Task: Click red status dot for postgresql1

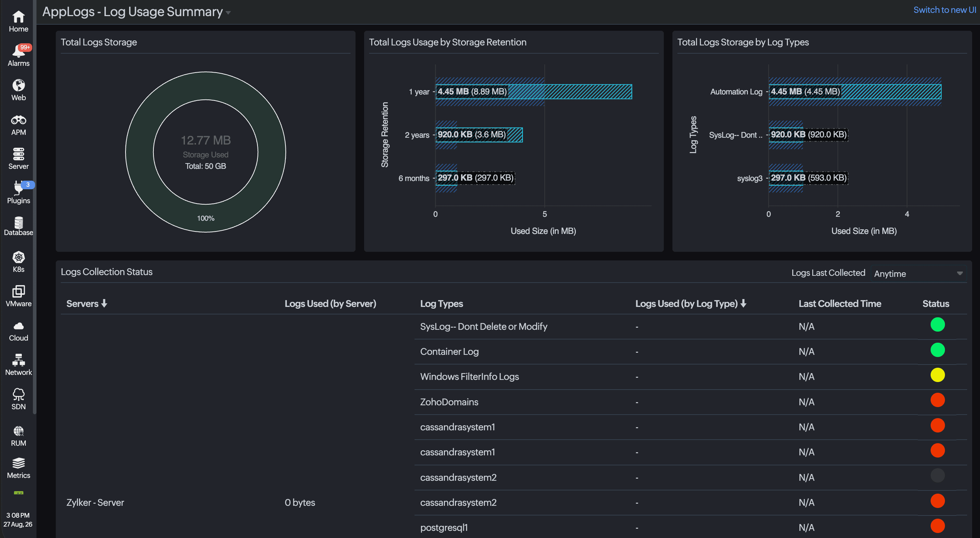Action: pos(937,526)
